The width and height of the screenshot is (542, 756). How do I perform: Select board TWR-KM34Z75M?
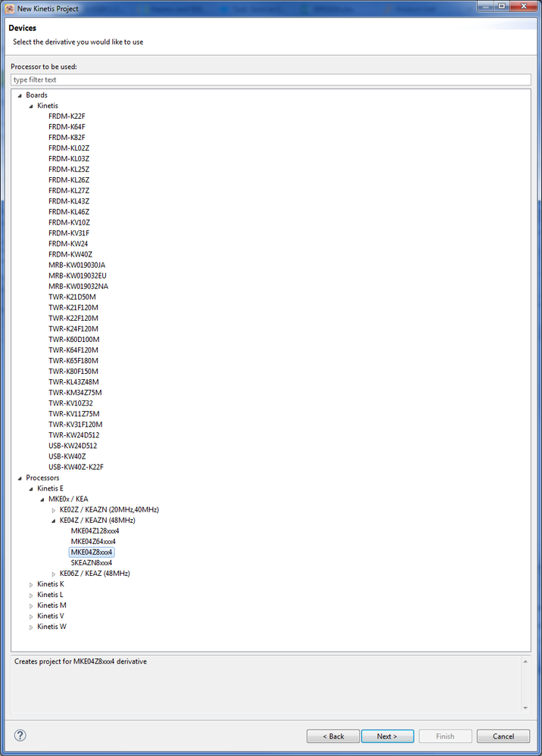(75, 392)
